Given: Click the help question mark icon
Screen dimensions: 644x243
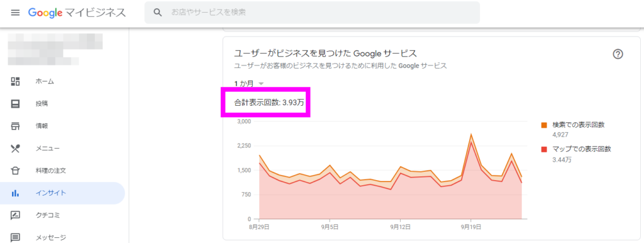Looking at the screenshot, I should point(618,54).
